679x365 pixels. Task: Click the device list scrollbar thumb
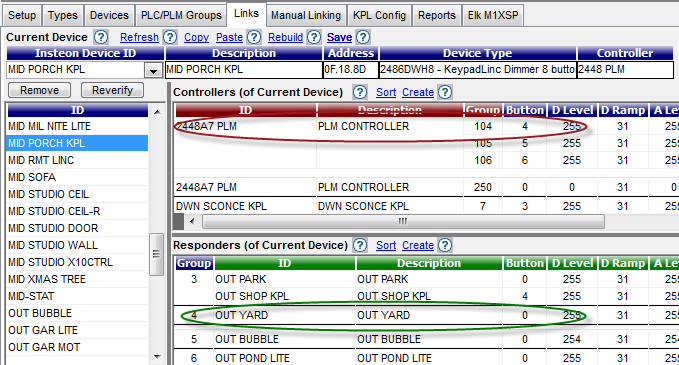pyautogui.click(x=156, y=254)
